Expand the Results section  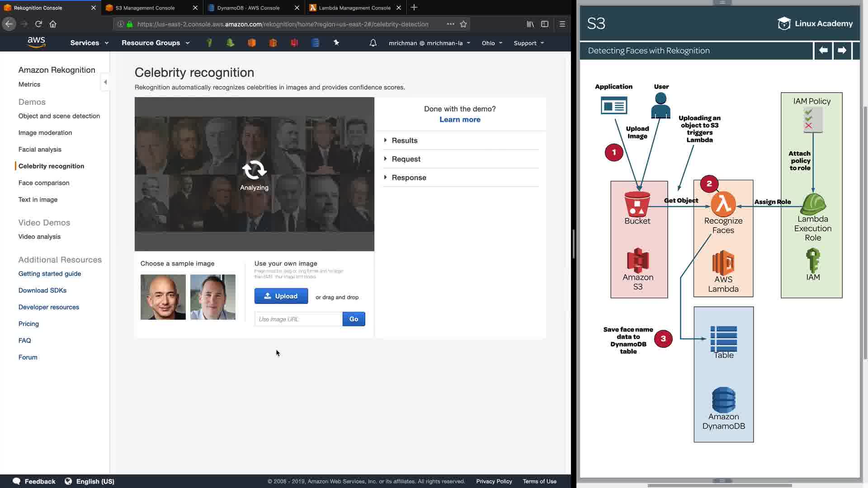404,141
